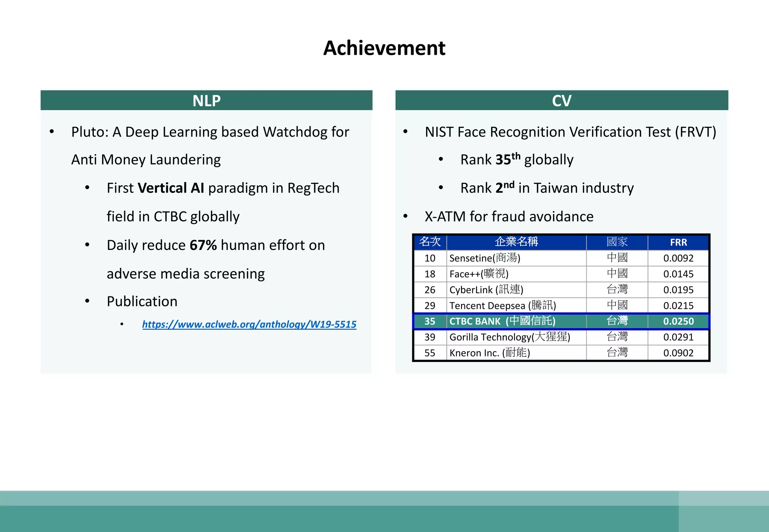Viewport: 769px width, 532px height.
Task: Select the Face++(曠視) table cell
Action: tap(479, 274)
